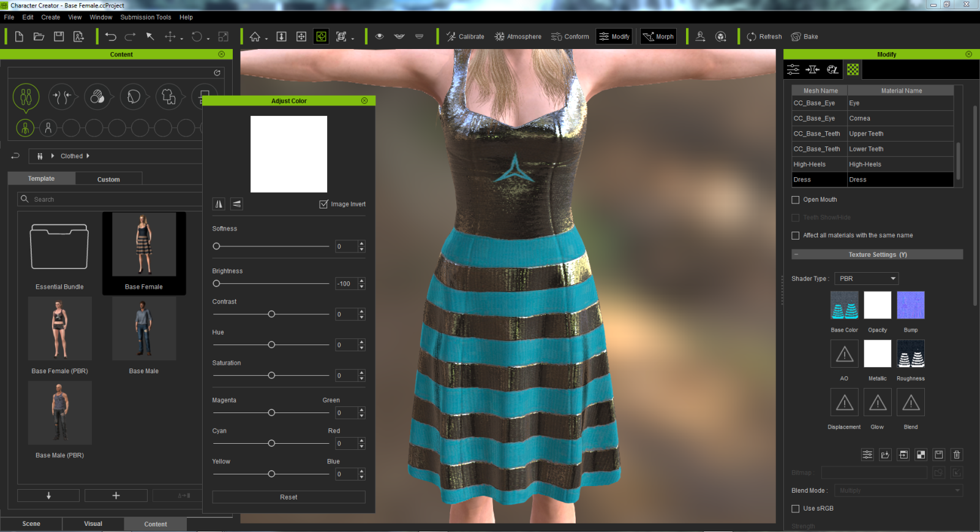980x532 pixels.
Task: Click the Contrast slider handle
Action: (x=271, y=314)
